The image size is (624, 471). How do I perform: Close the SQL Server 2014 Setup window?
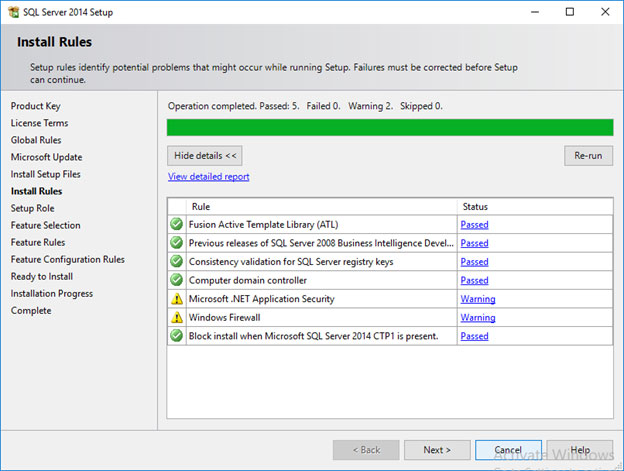click(x=605, y=12)
